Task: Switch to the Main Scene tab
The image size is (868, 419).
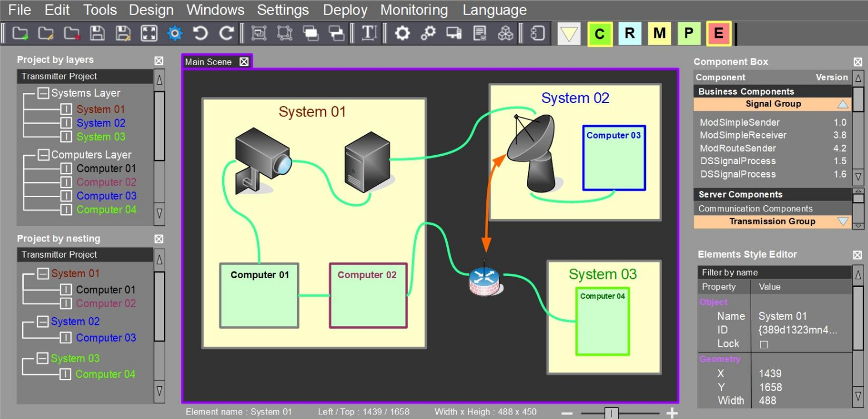Action: pos(209,62)
